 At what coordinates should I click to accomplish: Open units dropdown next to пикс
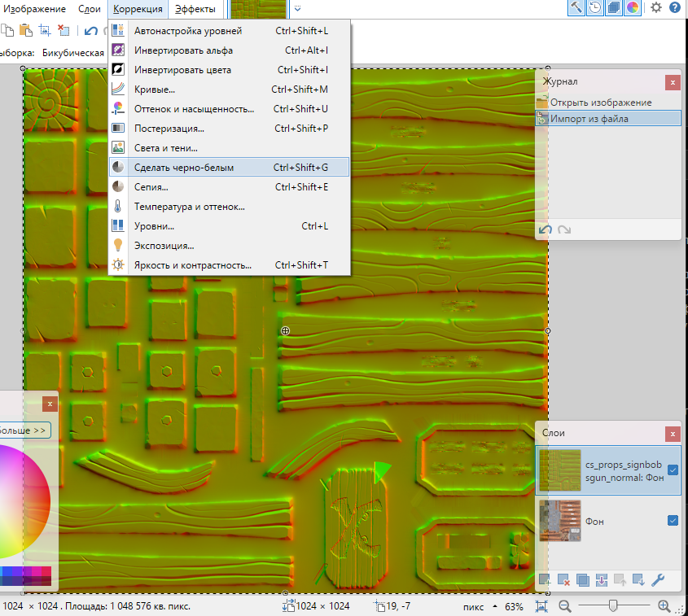click(x=495, y=606)
